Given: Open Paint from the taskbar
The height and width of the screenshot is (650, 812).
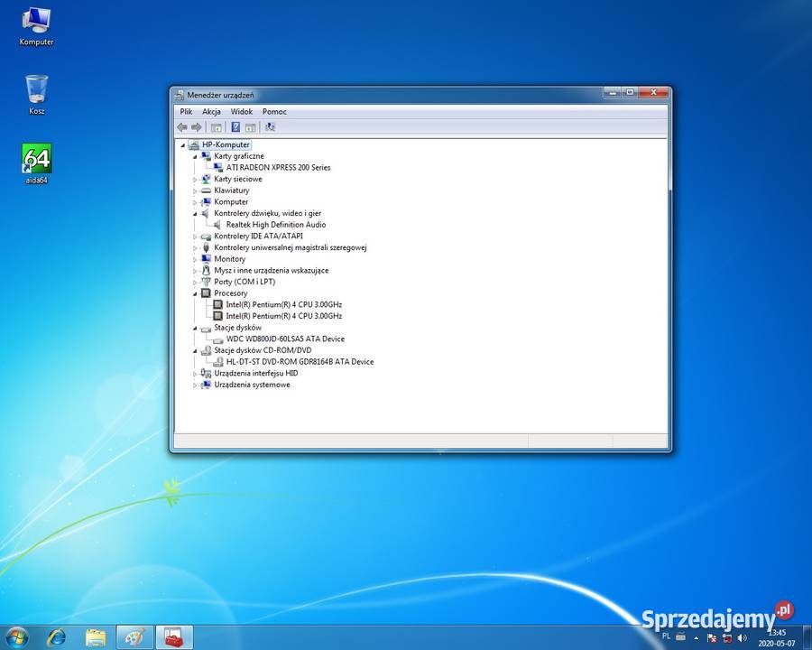Looking at the screenshot, I should coord(134,637).
